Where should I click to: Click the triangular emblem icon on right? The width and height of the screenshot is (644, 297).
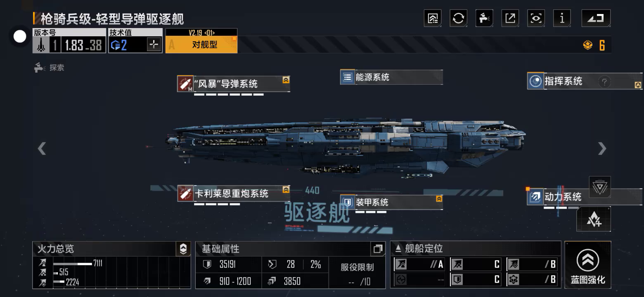click(599, 187)
